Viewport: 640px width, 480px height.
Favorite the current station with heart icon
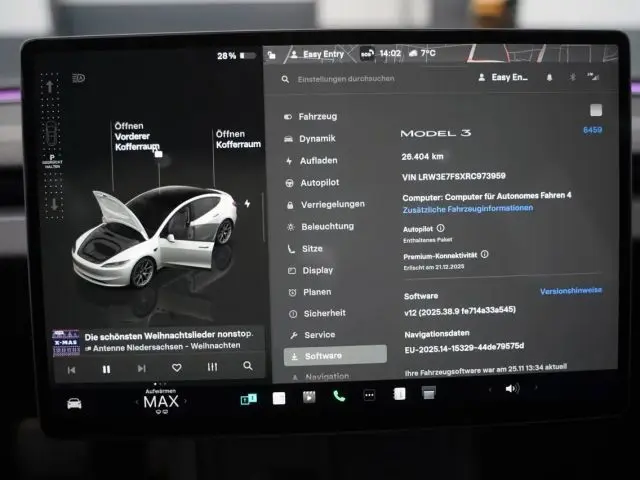click(x=177, y=368)
